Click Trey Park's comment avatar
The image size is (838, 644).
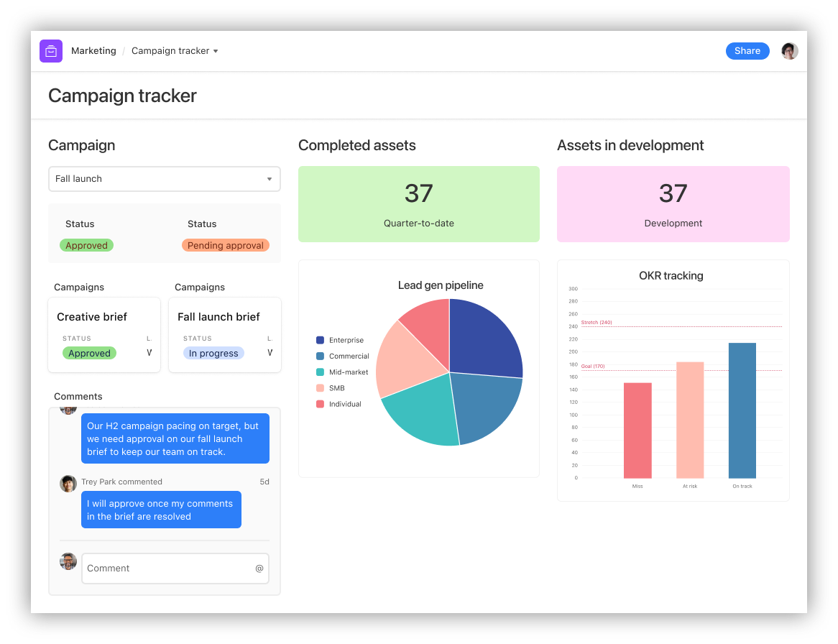click(68, 483)
